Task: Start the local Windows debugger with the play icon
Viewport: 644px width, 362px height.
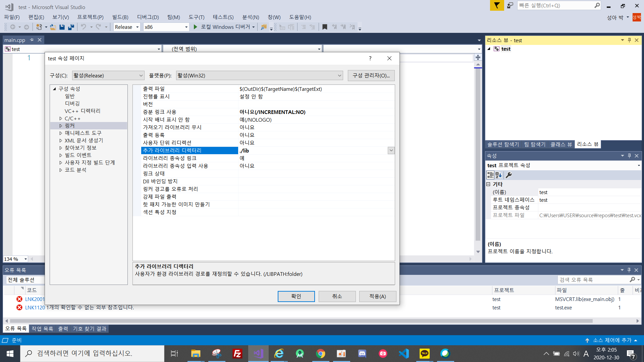Action: coord(196,27)
